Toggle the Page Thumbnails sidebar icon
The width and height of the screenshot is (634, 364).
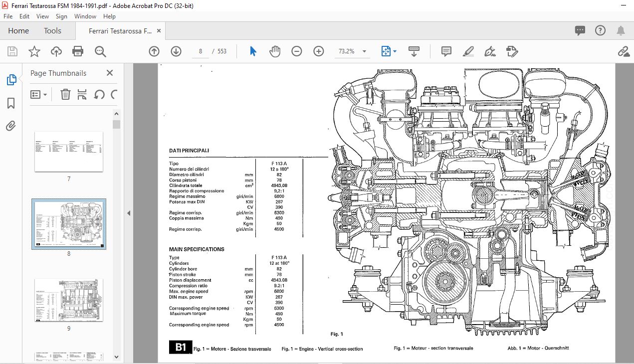pos(11,79)
